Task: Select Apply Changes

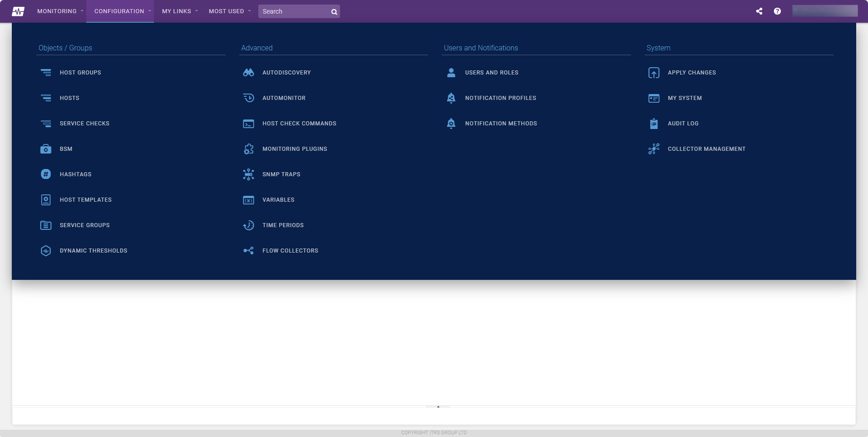Action: (x=692, y=73)
